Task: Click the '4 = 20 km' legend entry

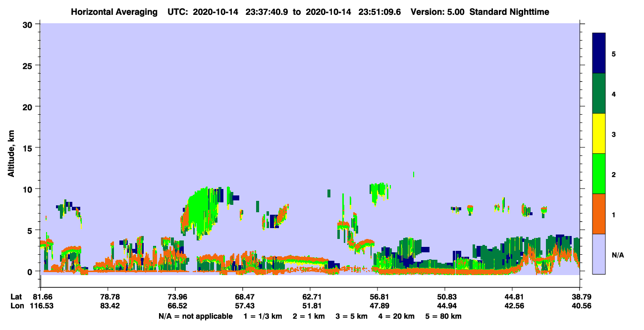Action: [397, 316]
